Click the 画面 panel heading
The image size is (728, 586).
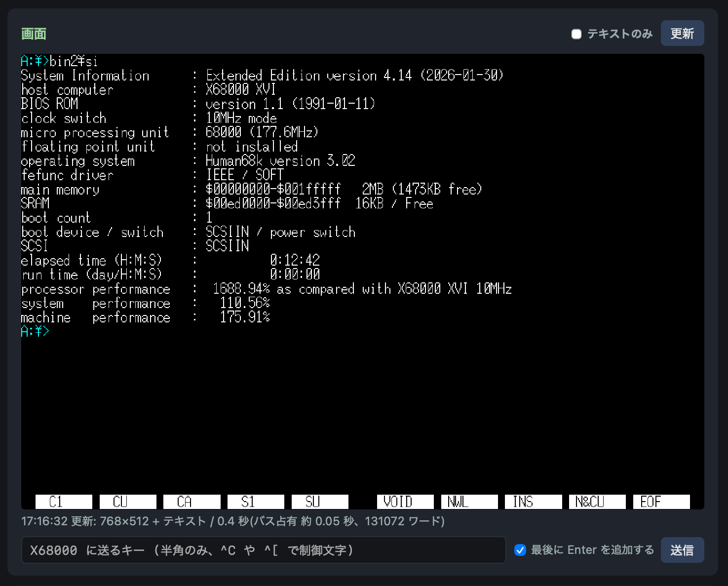pos(34,34)
